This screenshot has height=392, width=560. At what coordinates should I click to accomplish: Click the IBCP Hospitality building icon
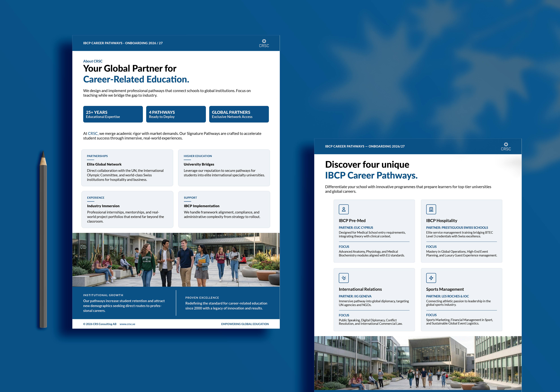click(431, 209)
